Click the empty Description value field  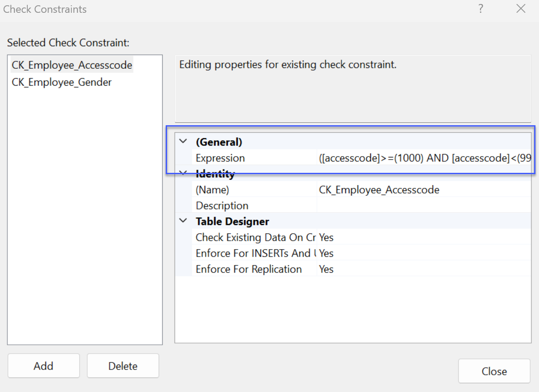tap(423, 205)
